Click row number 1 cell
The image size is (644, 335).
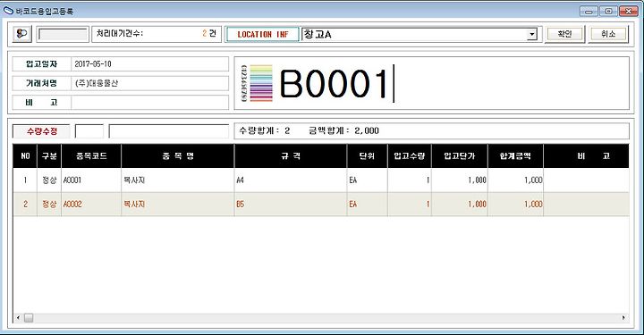25,180
